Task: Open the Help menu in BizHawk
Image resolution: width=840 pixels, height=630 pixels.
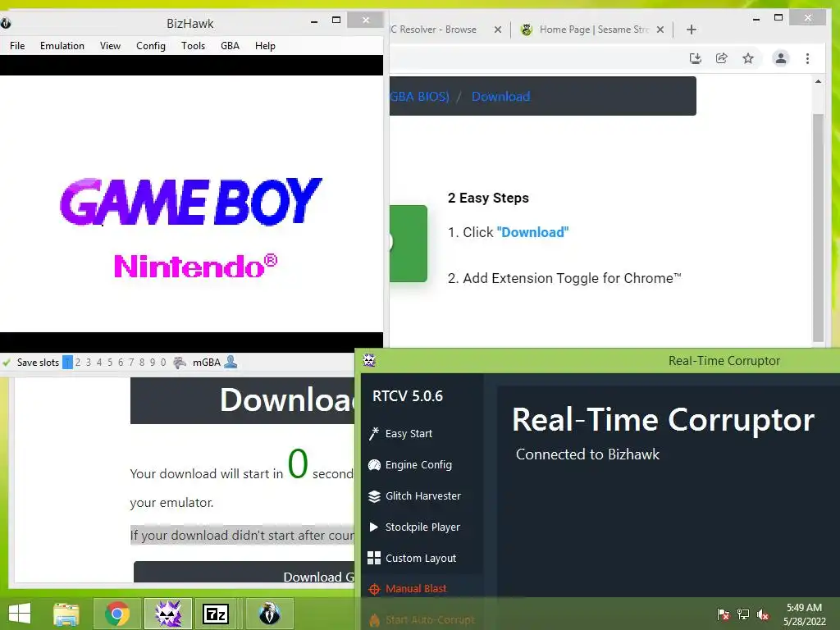Action: pos(265,46)
